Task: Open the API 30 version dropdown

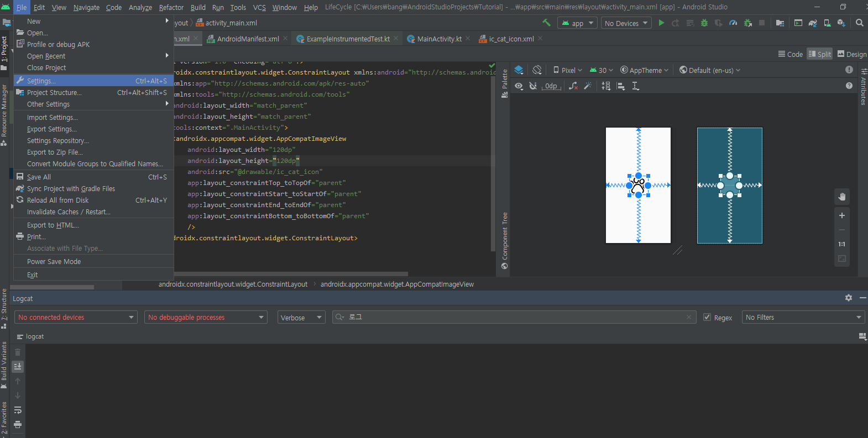Action: 602,70
